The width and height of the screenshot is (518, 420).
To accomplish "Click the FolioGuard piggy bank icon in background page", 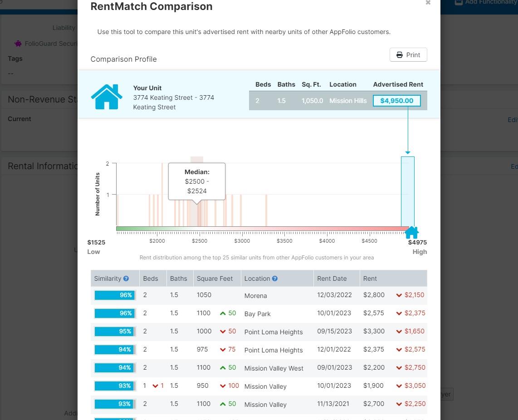I will [18, 44].
